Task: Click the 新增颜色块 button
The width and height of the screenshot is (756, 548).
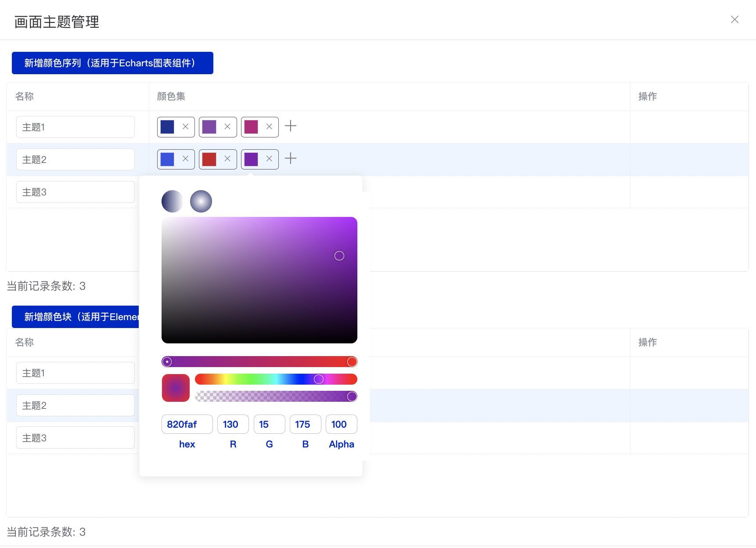Action: [76, 317]
